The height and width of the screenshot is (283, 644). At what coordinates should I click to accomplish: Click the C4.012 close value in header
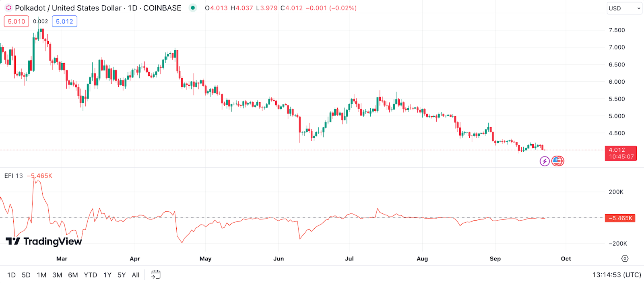(x=292, y=8)
